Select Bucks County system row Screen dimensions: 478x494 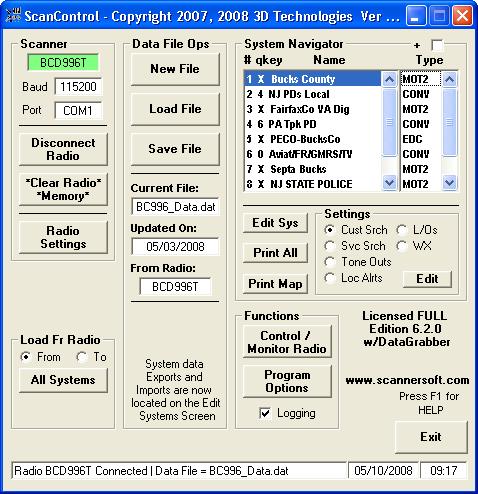pos(313,79)
